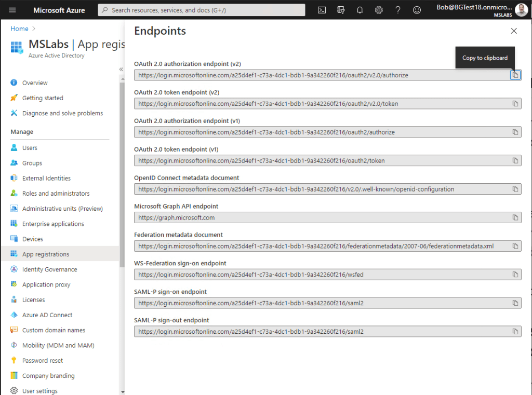Copy the Federation metadata document URL
The width and height of the screenshot is (532, 395).
coord(515,246)
